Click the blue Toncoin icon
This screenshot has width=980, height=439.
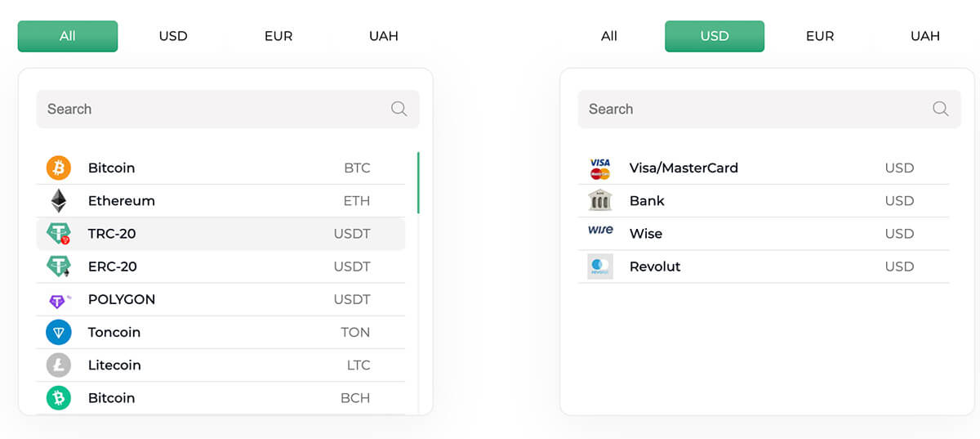pos(59,333)
